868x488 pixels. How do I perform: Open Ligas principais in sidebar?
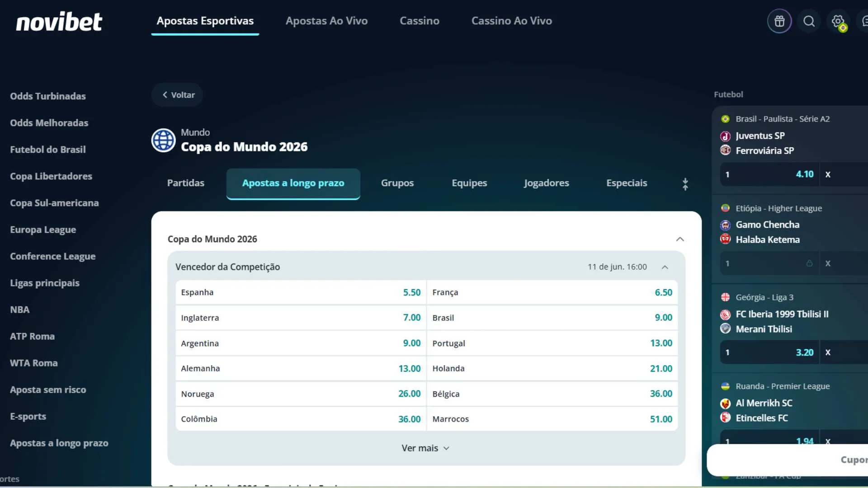click(45, 283)
